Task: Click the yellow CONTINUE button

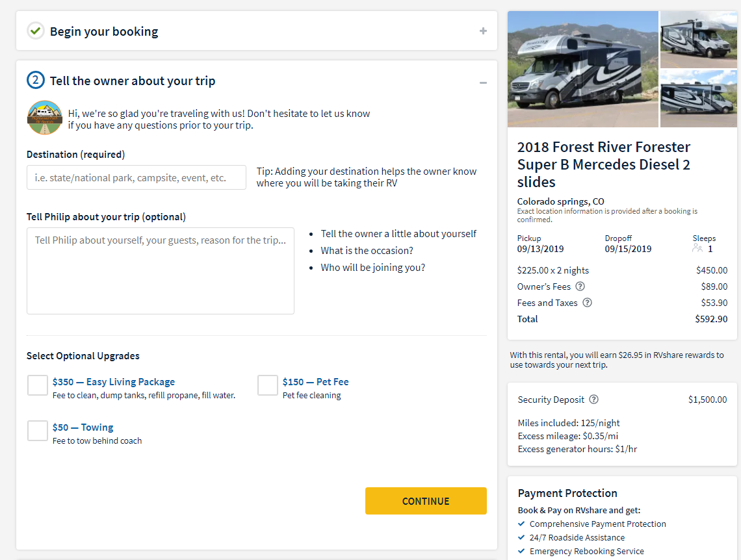Action: tap(426, 501)
